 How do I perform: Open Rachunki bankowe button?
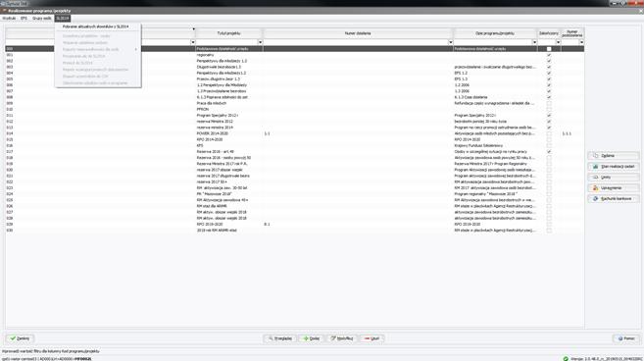pos(614,198)
